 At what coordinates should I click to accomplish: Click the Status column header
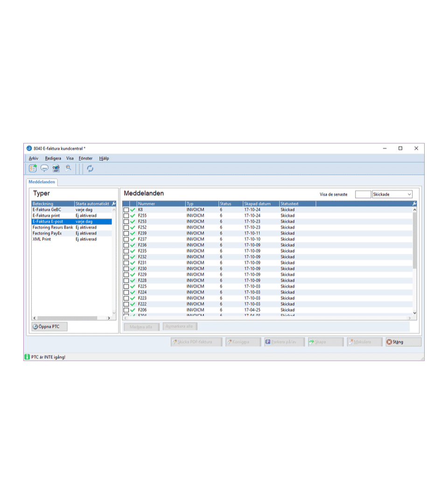(231, 204)
